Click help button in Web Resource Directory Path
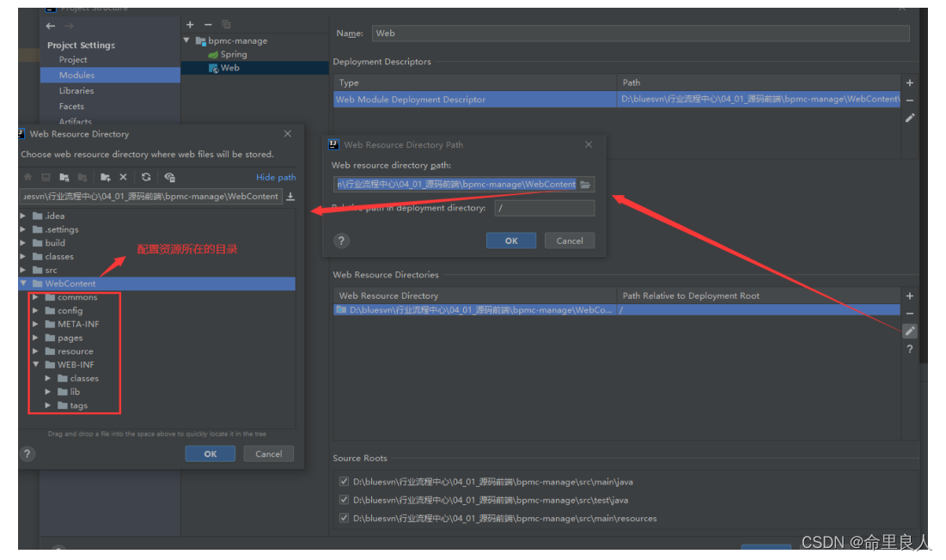 tap(341, 240)
